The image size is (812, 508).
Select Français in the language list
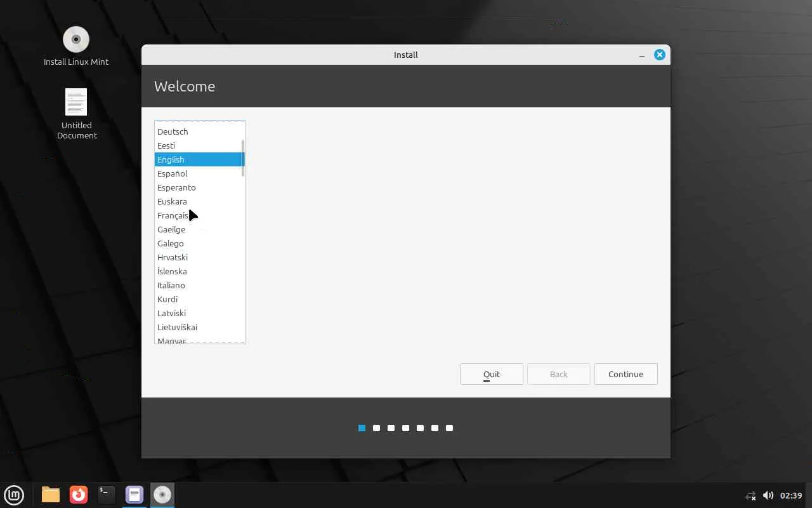coord(199,215)
